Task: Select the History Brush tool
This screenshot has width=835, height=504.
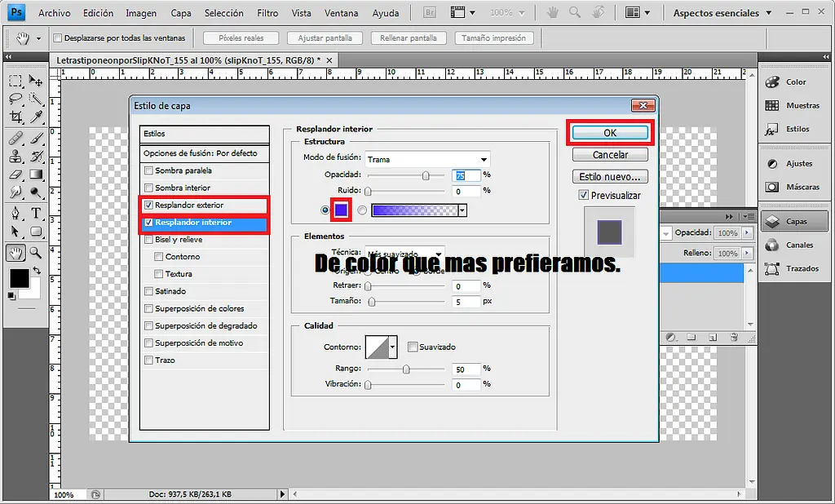Action: click(36, 157)
